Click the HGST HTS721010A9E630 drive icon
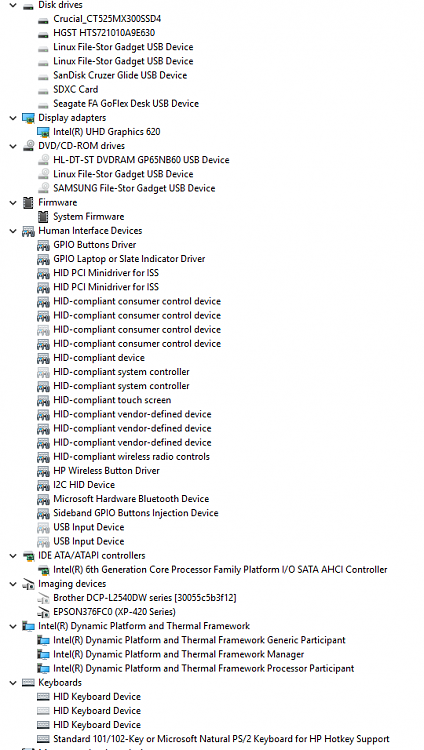This screenshot has height=750, width=424. click(44, 33)
